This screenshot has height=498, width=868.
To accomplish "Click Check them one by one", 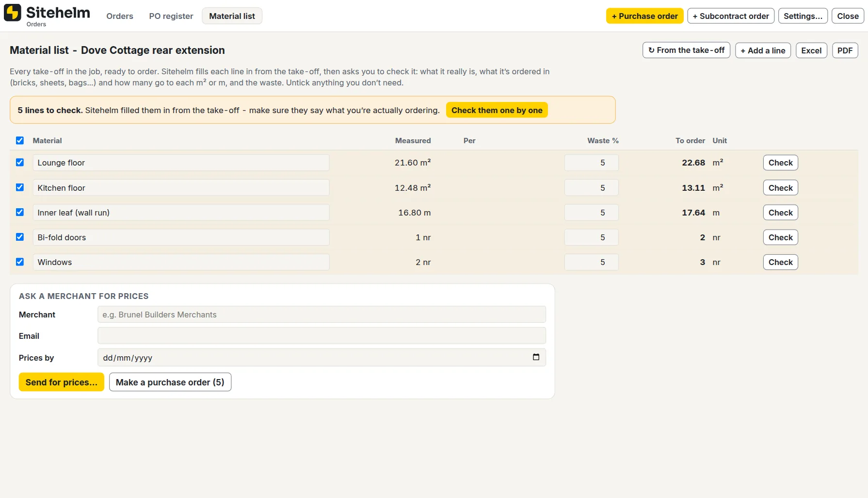I will [497, 110].
